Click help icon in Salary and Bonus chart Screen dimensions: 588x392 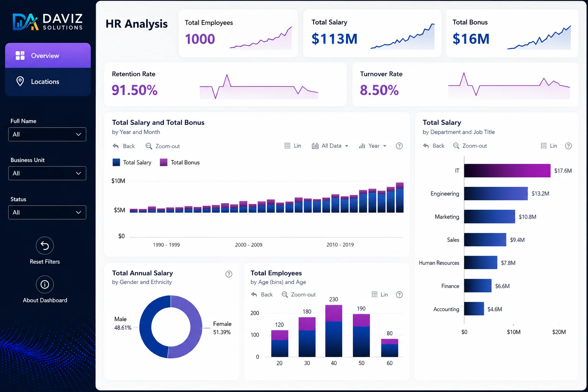(x=399, y=146)
